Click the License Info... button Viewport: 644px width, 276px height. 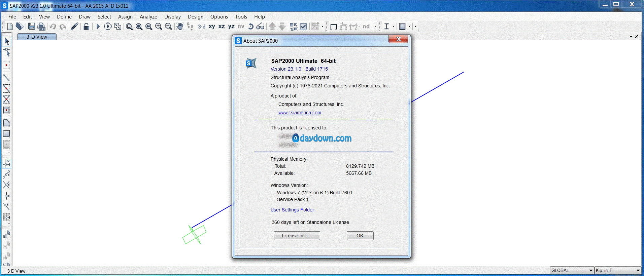[297, 236]
